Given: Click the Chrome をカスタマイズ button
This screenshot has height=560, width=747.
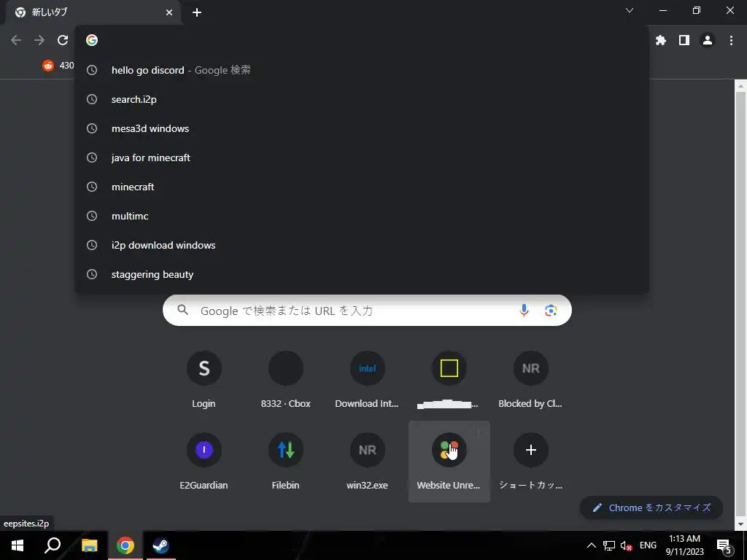Looking at the screenshot, I should (651, 507).
